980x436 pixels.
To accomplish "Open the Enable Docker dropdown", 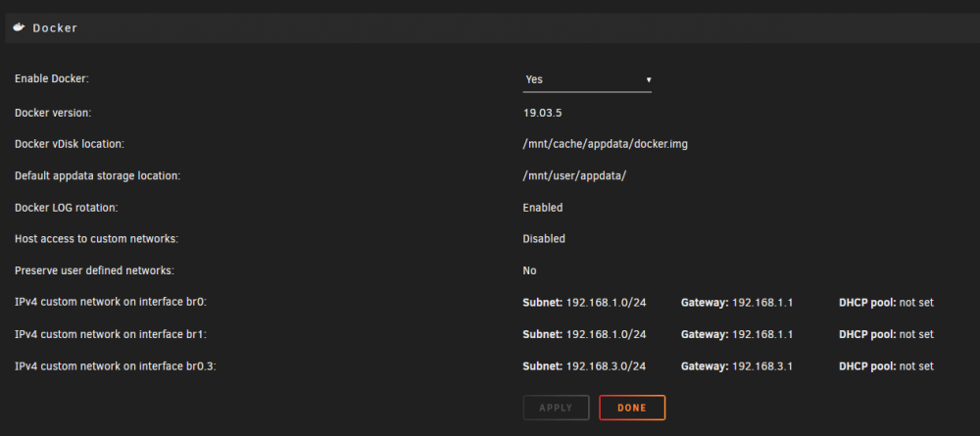I will pyautogui.click(x=587, y=80).
